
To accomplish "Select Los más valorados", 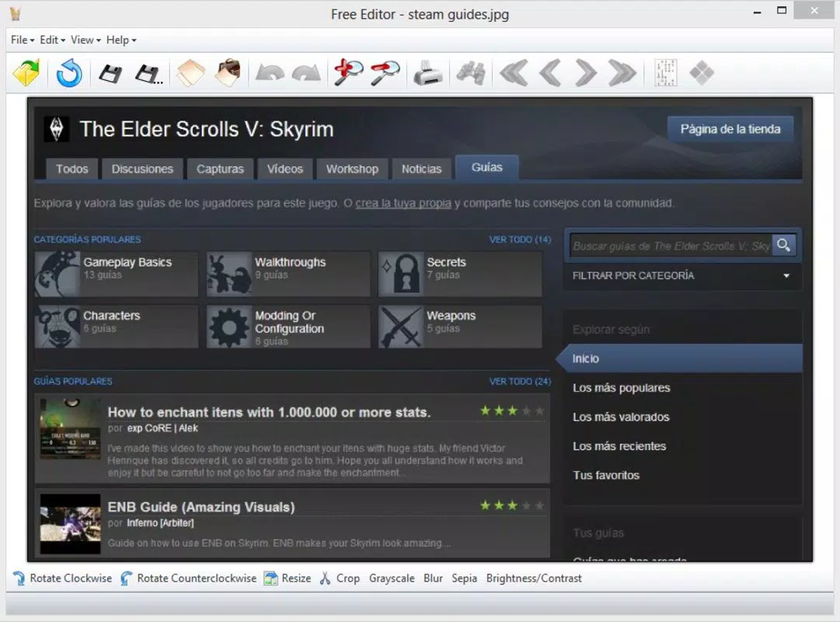I will click(621, 417).
